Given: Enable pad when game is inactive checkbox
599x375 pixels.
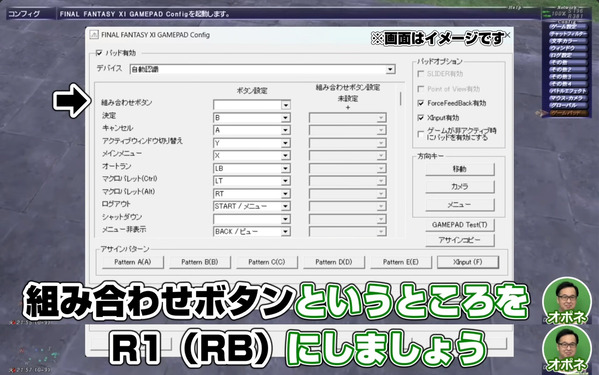Looking at the screenshot, I should [x=421, y=134].
